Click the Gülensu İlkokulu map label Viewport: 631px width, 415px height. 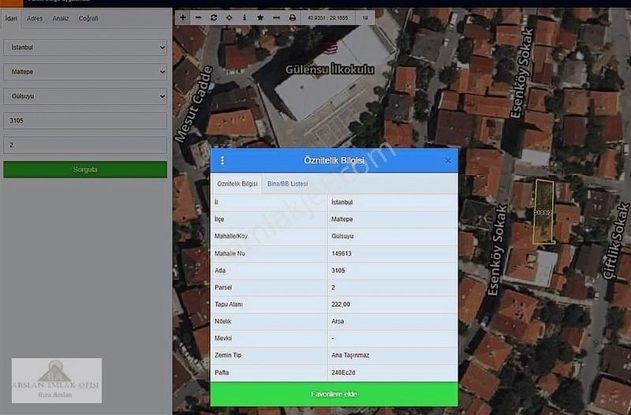pyautogui.click(x=330, y=69)
